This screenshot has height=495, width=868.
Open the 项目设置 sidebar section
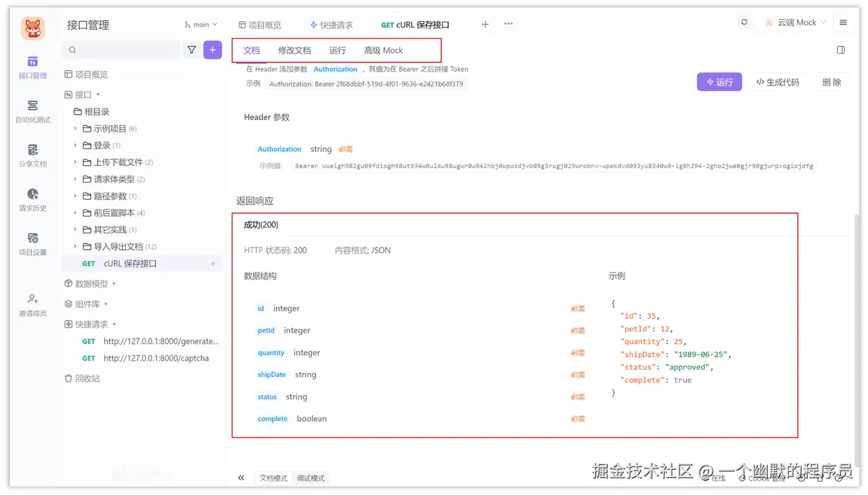33,243
